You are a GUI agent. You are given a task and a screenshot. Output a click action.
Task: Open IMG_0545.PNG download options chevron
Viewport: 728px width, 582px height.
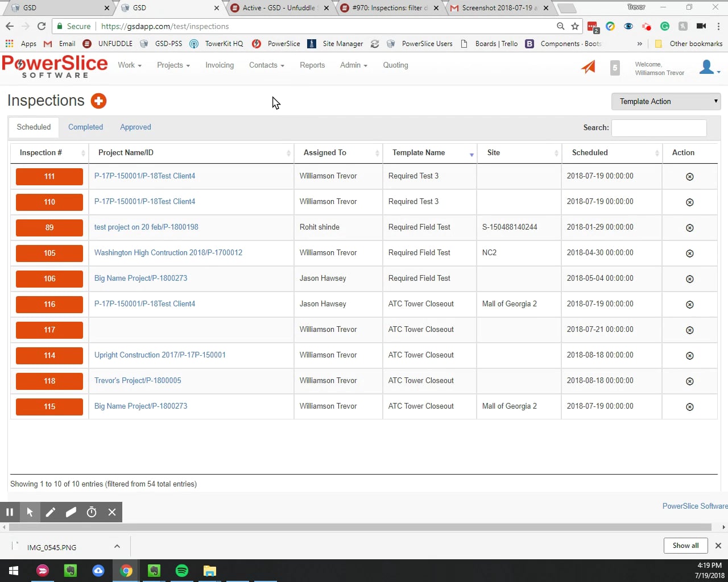pos(117,547)
